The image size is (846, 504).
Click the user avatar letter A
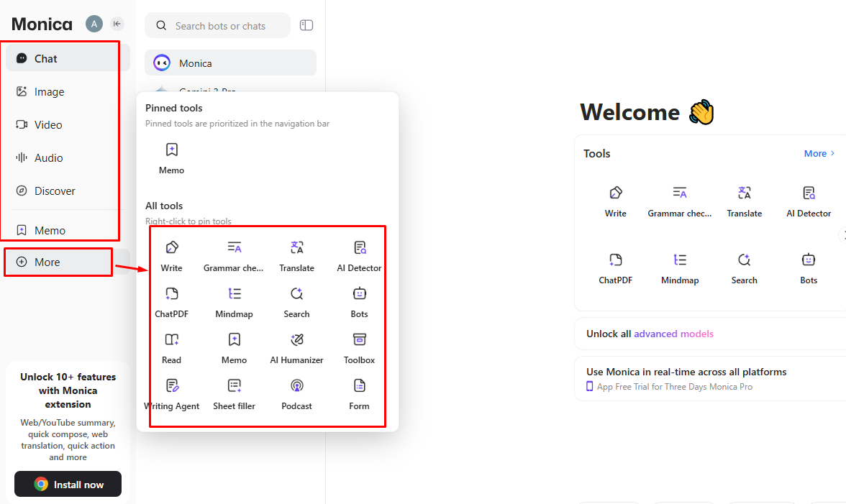94,24
